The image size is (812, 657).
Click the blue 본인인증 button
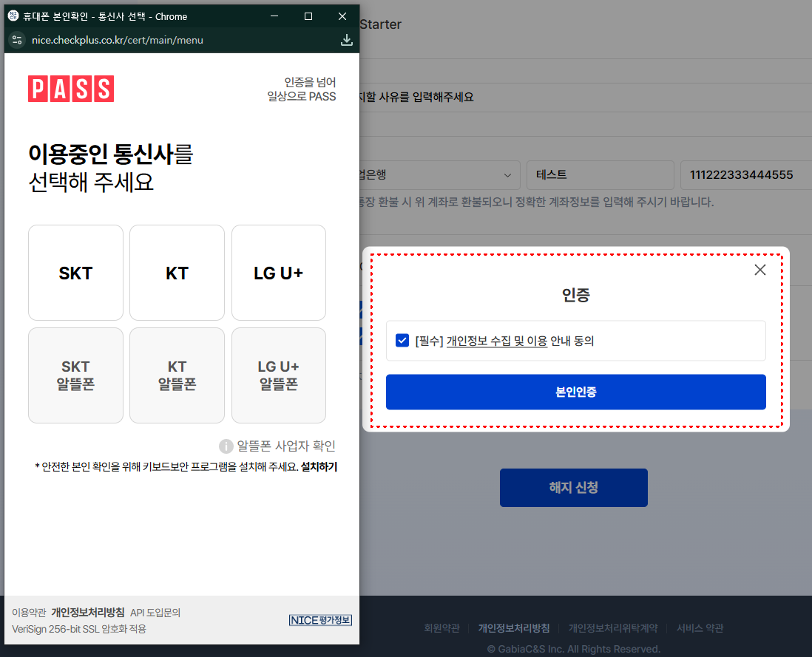[x=576, y=392]
